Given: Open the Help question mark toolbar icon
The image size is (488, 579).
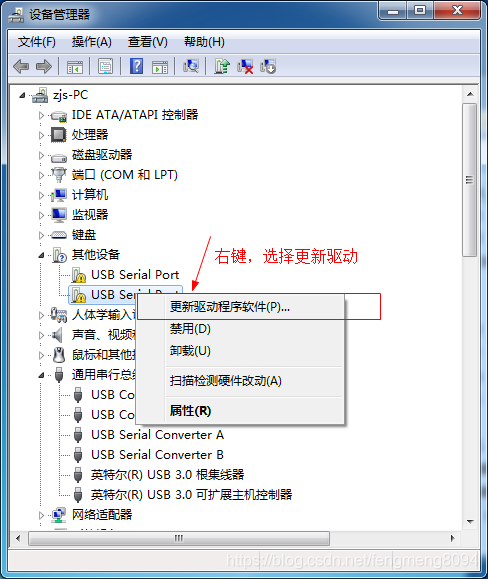Looking at the screenshot, I should tap(136, 66).
